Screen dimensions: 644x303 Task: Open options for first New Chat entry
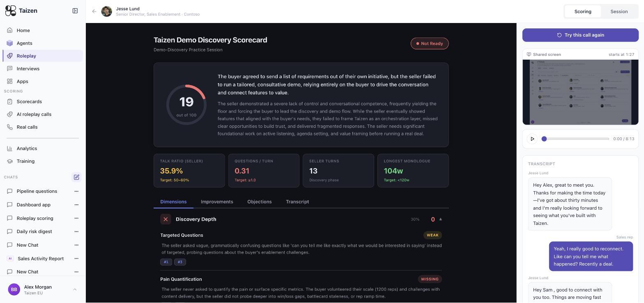coord(76,245)
